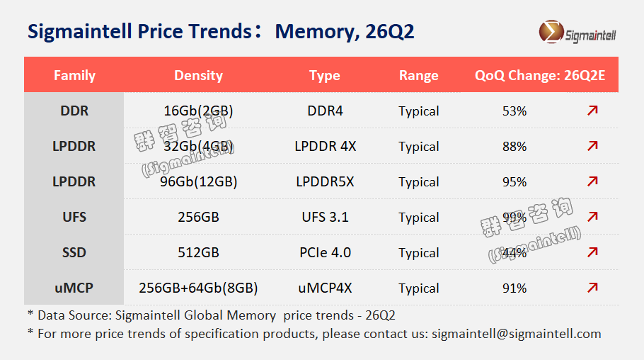644x360 pixels.
Task: Select the Family column header
Action: (74, 75)
